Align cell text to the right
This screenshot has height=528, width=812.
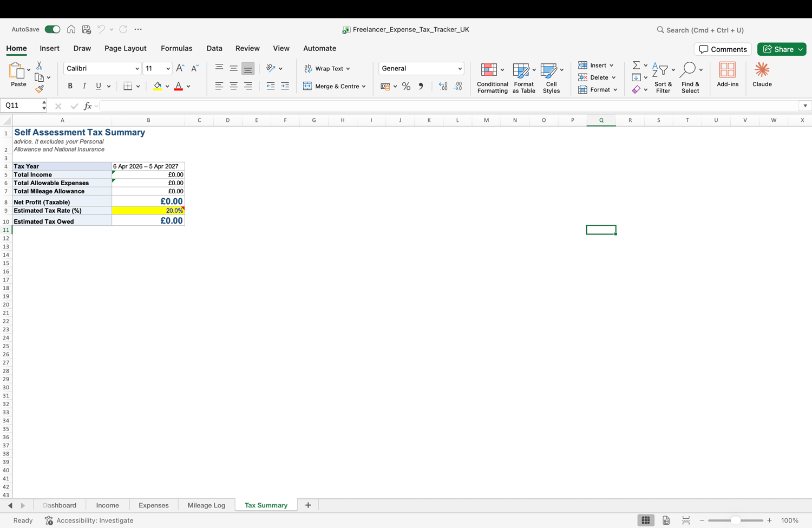248,86
